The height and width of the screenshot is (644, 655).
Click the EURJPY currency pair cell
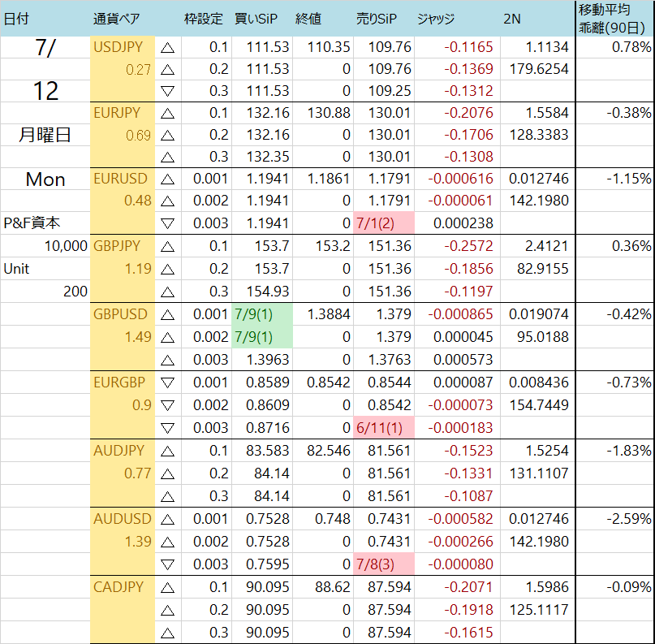pos(117,112)
